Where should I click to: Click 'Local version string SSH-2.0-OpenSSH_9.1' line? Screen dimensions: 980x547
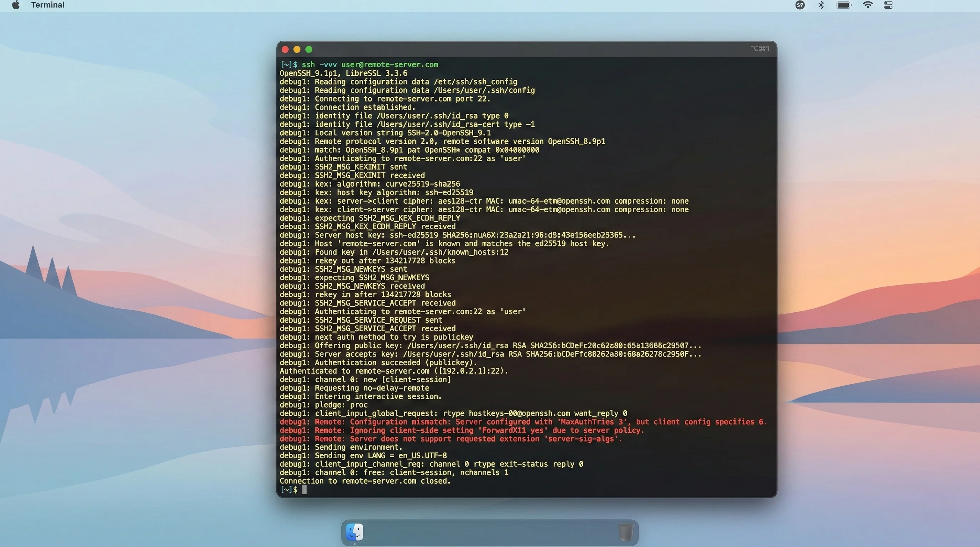click(x=385, y=133)
